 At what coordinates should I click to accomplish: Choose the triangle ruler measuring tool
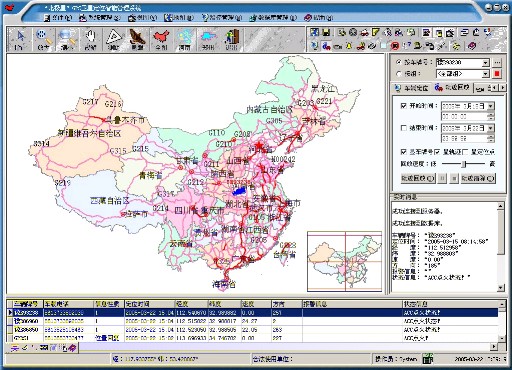[114, 39]
